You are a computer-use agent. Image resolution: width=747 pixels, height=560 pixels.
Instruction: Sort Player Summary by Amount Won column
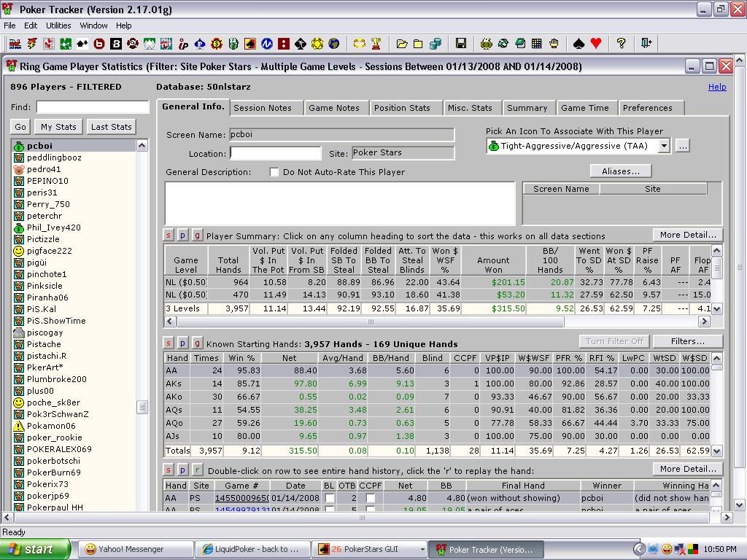[493, 260]
